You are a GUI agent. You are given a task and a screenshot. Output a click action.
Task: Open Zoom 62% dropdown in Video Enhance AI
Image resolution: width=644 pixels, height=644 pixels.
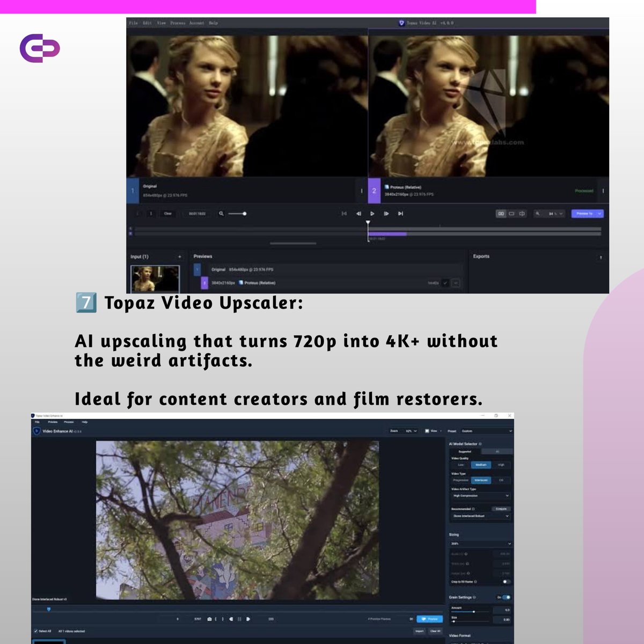coord(404,431)
